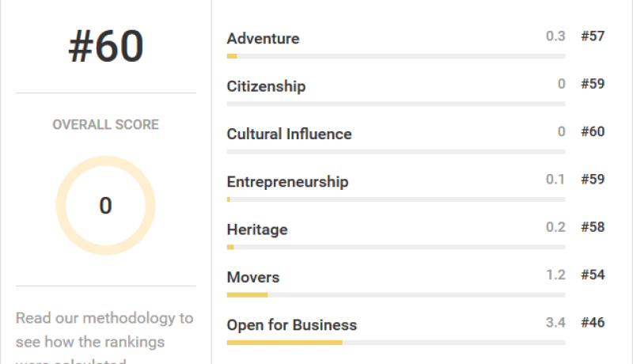Select the Open for Business category
The height and width of the screenshot is (364, 633).
291,325
